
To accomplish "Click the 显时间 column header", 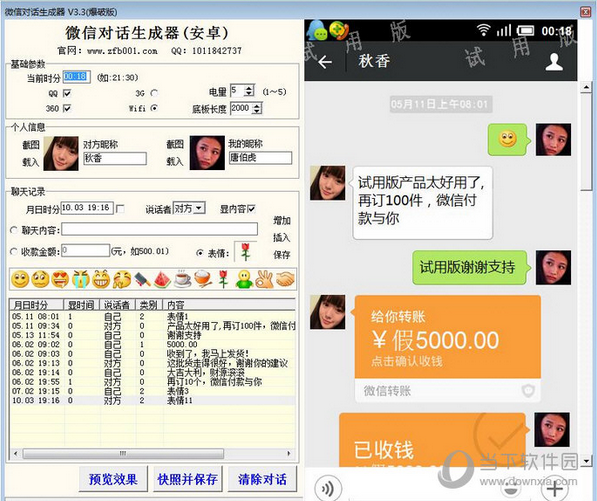I will pos(81,305).
